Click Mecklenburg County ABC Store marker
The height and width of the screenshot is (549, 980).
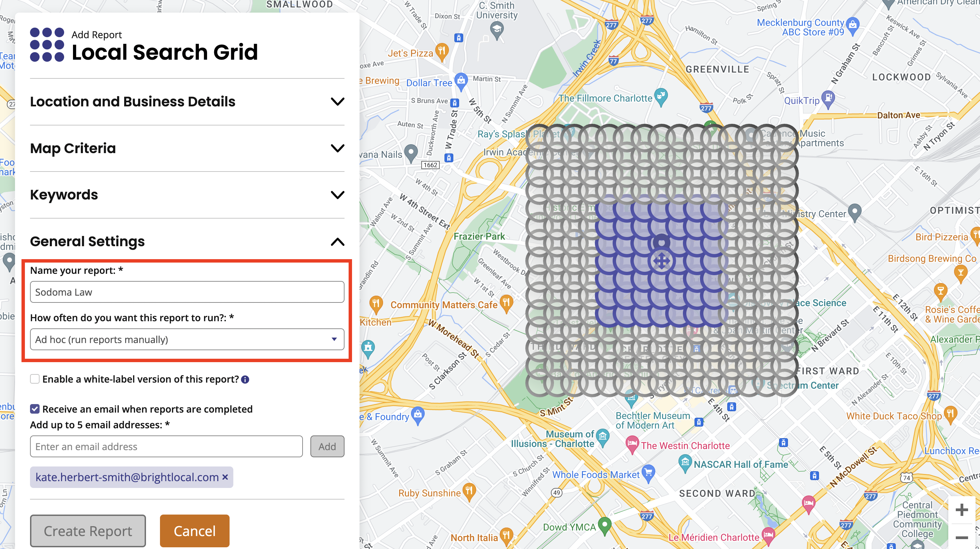[x=853, y=25]
